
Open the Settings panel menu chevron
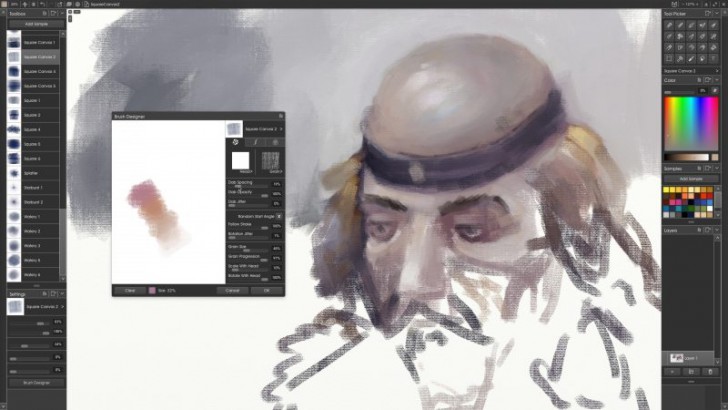[x=62, y=294]
